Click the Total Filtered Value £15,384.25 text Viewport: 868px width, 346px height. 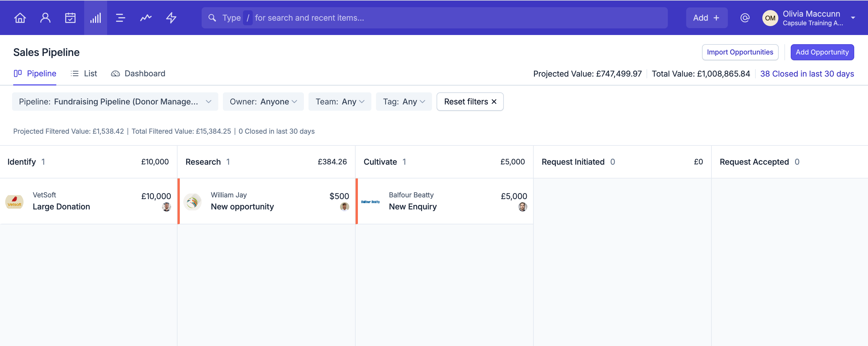coord(181,131)
